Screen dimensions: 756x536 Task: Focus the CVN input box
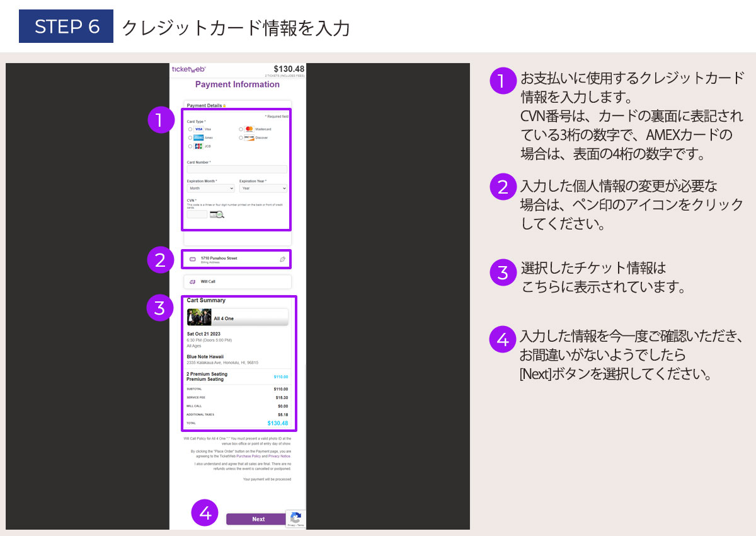[x=197, y=214]
